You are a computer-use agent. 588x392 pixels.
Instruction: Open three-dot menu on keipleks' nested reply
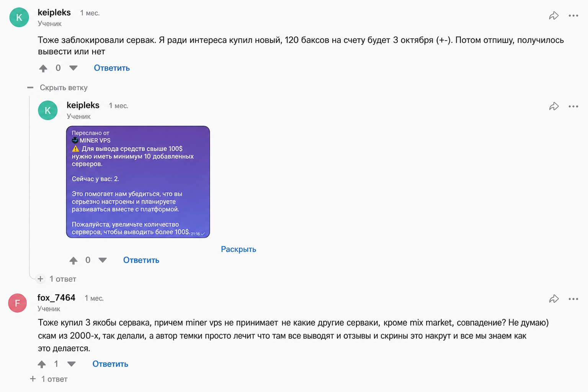[x=573, y=106]
